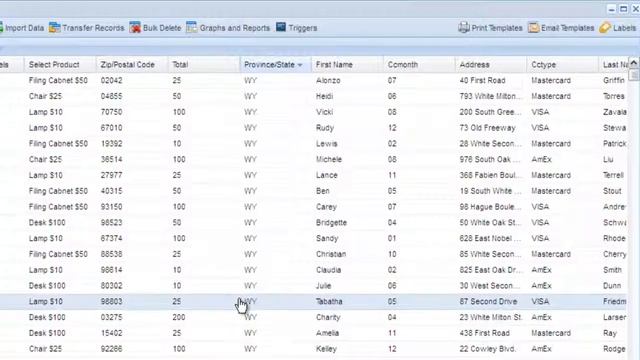Screen dimensions: 640x360
Task: Select first name Christian
Action: point(331,254)
